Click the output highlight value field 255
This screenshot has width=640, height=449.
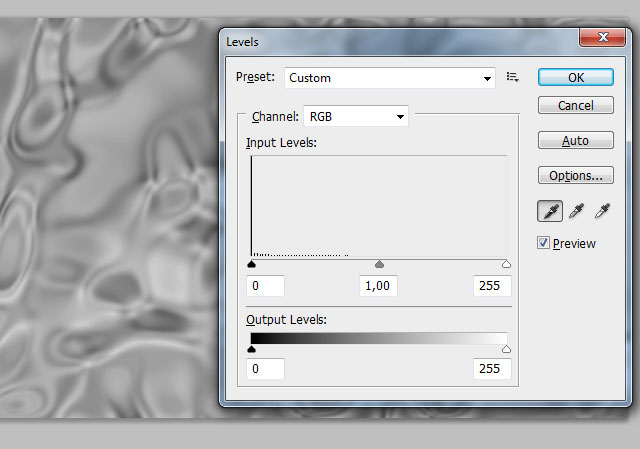click(492, 369)
